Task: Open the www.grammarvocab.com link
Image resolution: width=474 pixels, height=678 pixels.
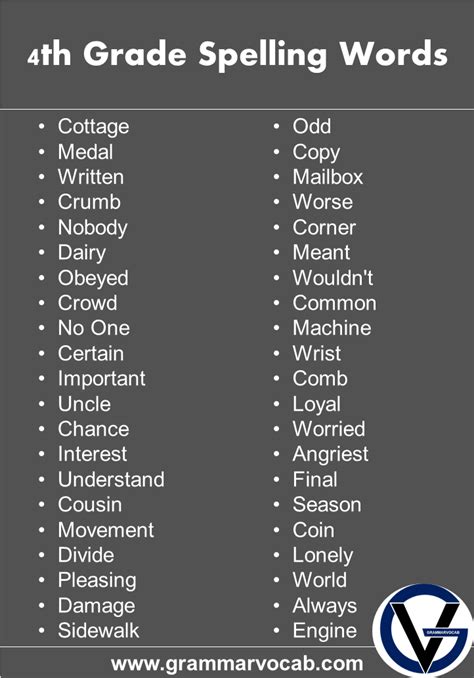Action: tap(237, 663)
